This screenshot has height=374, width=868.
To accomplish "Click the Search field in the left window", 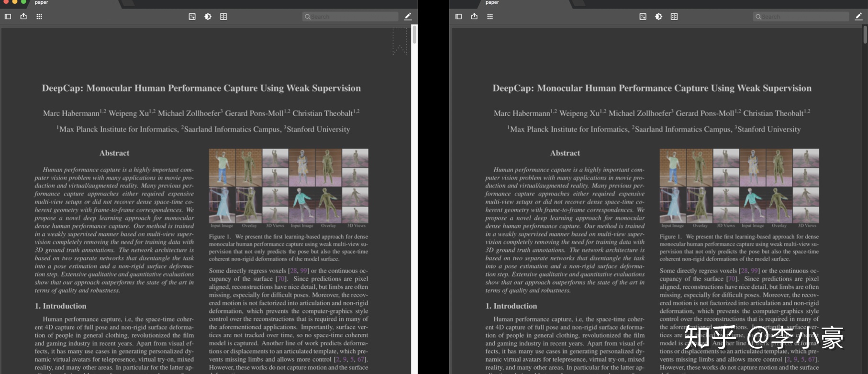I will 350,17.
